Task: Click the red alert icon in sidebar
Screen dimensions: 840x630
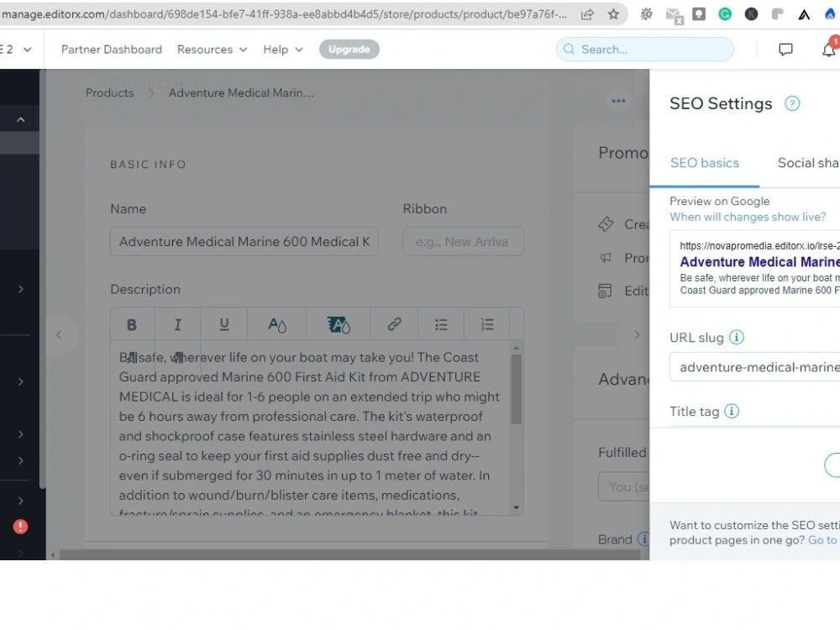Action: pos(20,527)
